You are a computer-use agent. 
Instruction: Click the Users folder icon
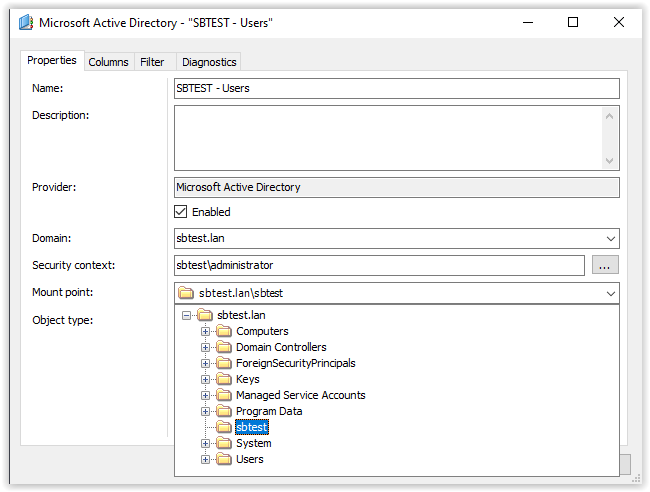(x=224, y=459)
